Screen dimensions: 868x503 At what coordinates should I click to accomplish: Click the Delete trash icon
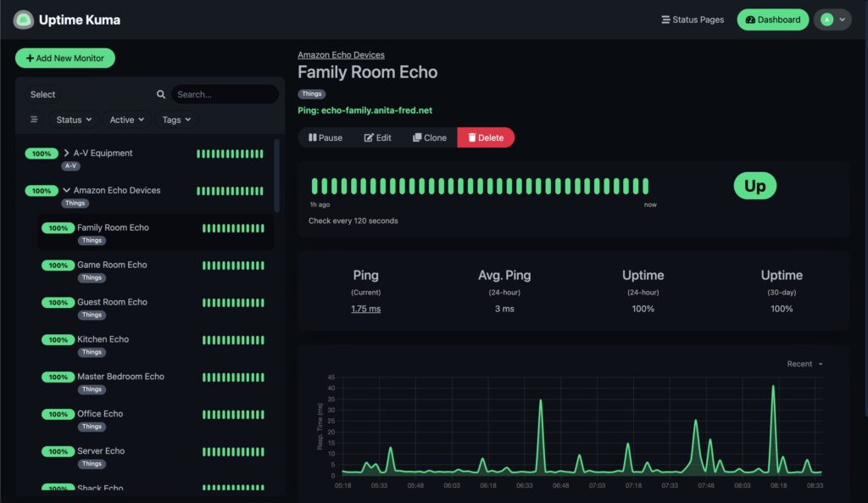click(471, 137)
